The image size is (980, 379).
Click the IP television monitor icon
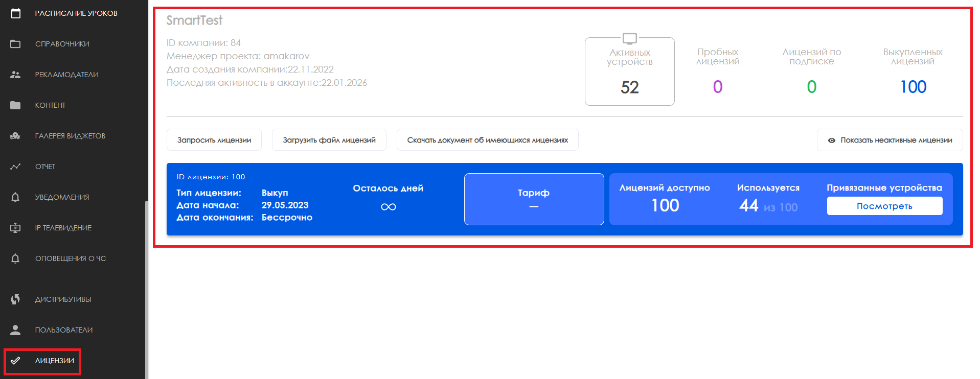16,228
